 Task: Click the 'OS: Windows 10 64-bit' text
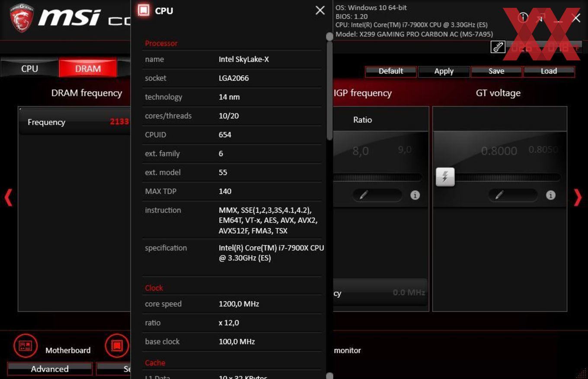click(x=371, y=7)
